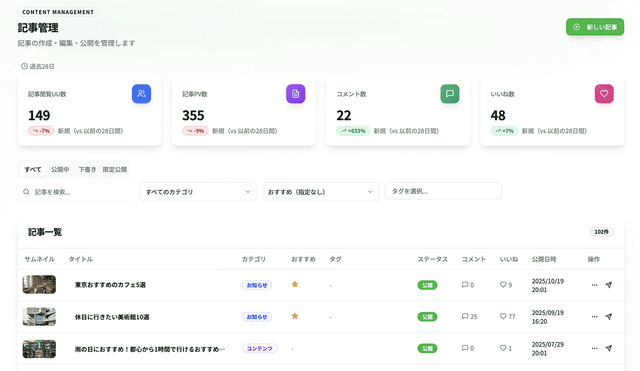Click 公開 status badge for 雨の日におすすめ row
Viewport: 640px width, 371px height.
427,349
